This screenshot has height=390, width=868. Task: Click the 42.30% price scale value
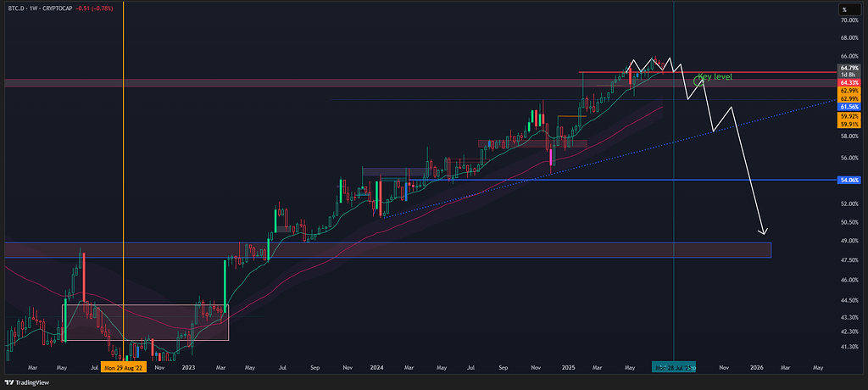click(849, 331)
